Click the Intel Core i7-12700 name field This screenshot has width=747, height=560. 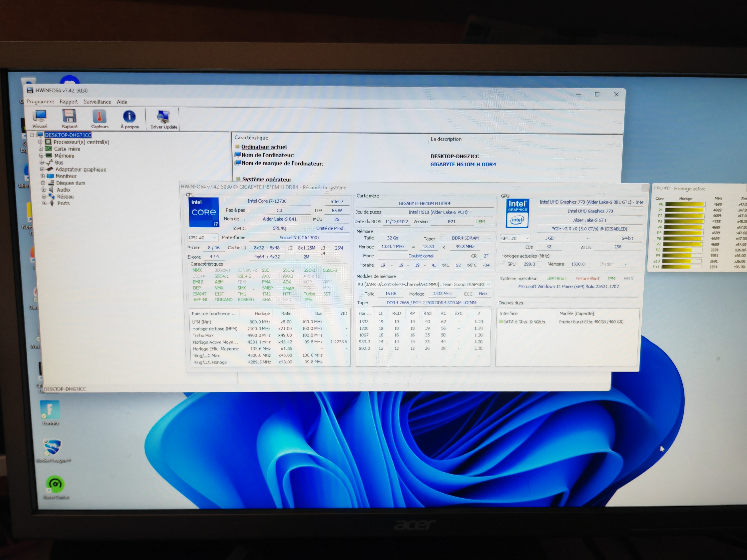[x=267, y=201]
